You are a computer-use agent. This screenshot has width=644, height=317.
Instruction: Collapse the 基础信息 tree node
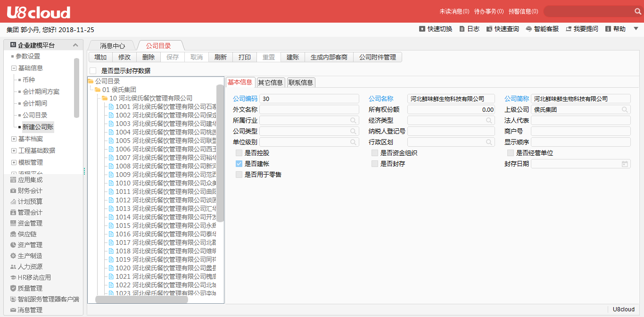pos(14,68)
